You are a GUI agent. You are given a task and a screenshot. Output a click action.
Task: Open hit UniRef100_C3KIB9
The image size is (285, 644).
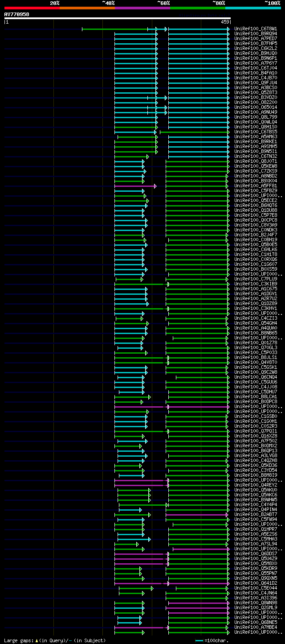click(x=256, y=284)
